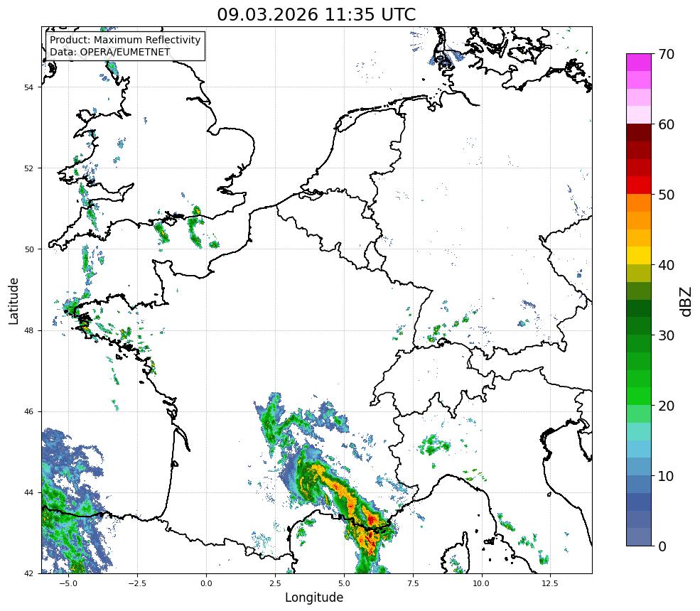Click the 'Data: OPERA/EUMETNET' label
This screenshot has height=611, width=700.
110,52
